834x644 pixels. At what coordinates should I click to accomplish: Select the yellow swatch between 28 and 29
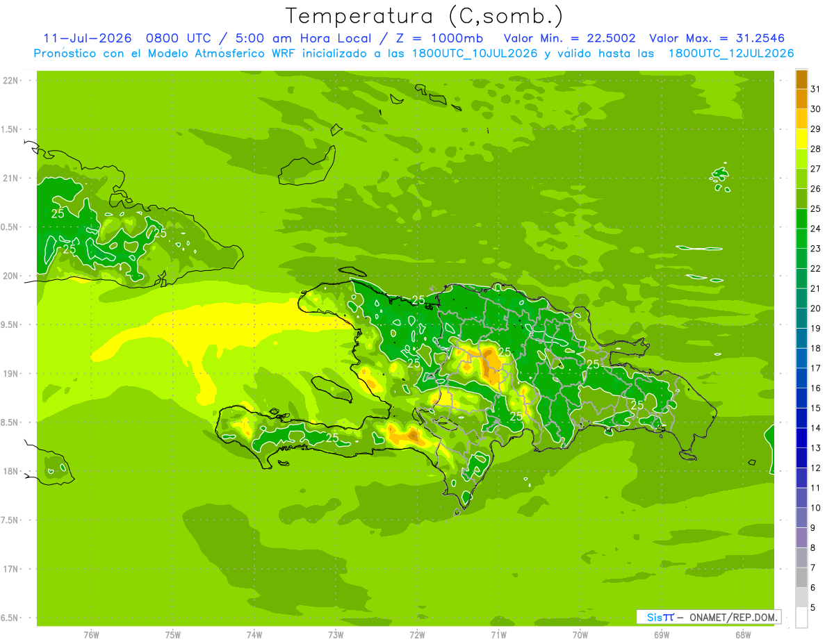tap(801, 139)
